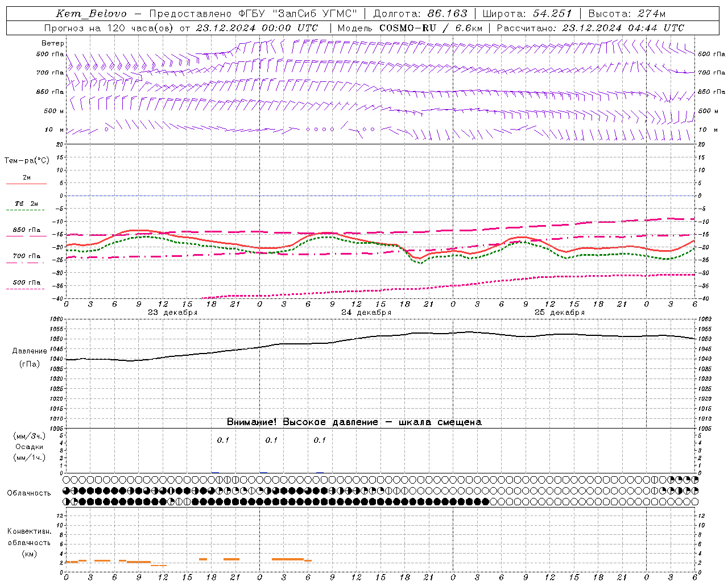Click the '25 декабря' date label
This screenshot has width=728, height=582.
click(x=560, y=313)
